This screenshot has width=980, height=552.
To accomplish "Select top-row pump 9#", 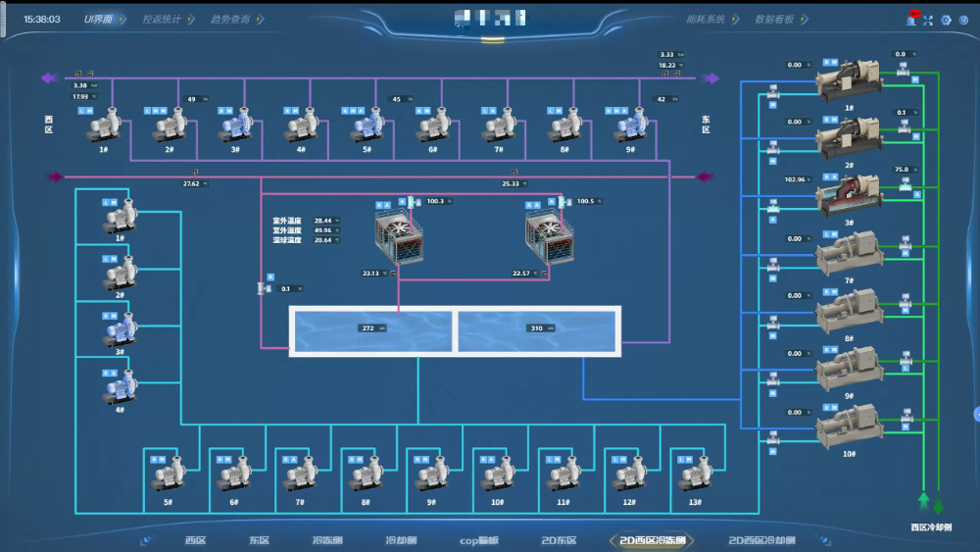I will (631, 126).
